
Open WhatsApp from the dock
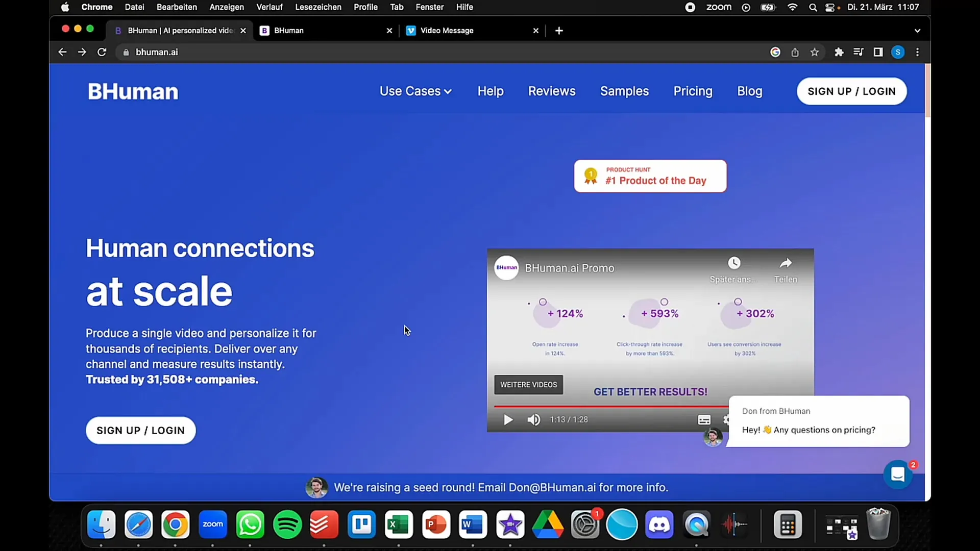[x=250, y=524]
